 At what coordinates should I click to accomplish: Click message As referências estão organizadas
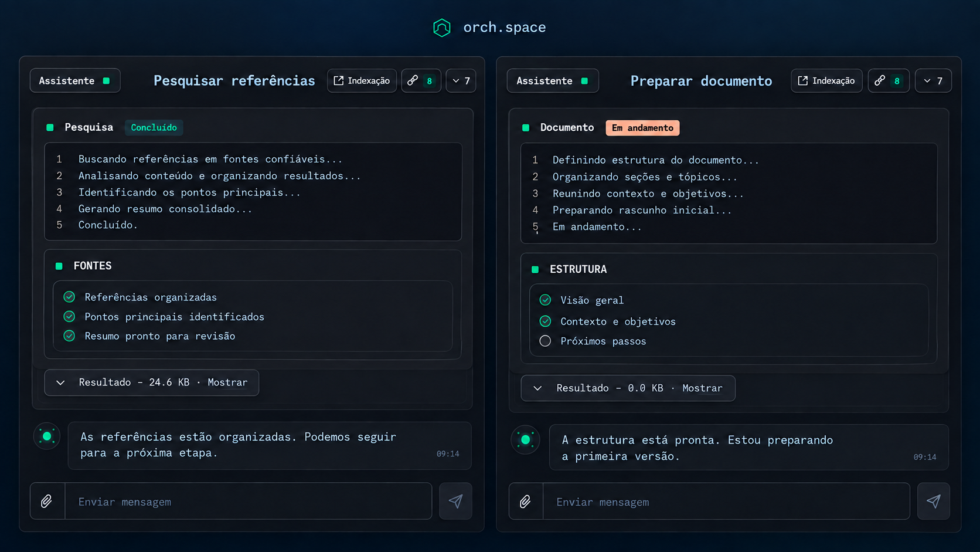pos(270,445)
